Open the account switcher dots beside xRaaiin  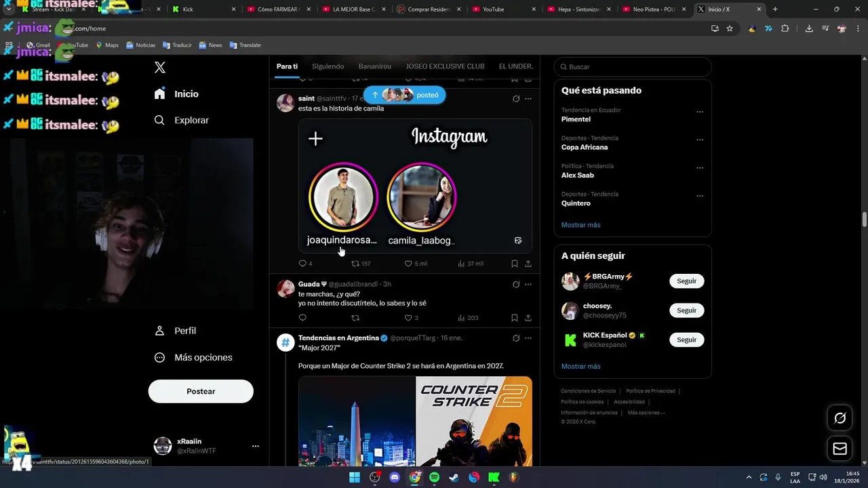256,446
